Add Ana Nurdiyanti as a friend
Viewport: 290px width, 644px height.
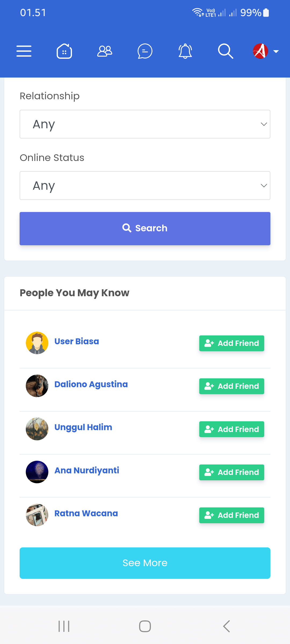(x=231, y=472)
